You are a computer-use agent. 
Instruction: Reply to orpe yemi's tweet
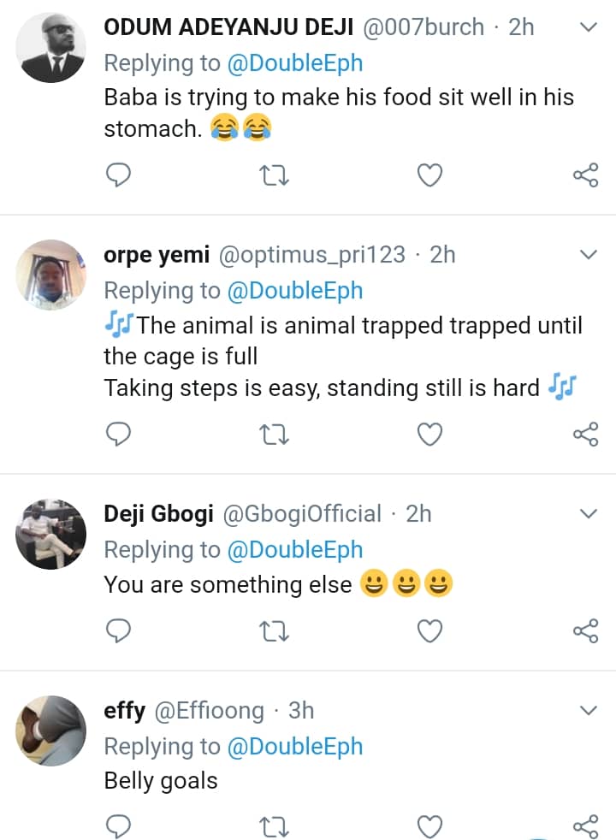click(118, 435)
